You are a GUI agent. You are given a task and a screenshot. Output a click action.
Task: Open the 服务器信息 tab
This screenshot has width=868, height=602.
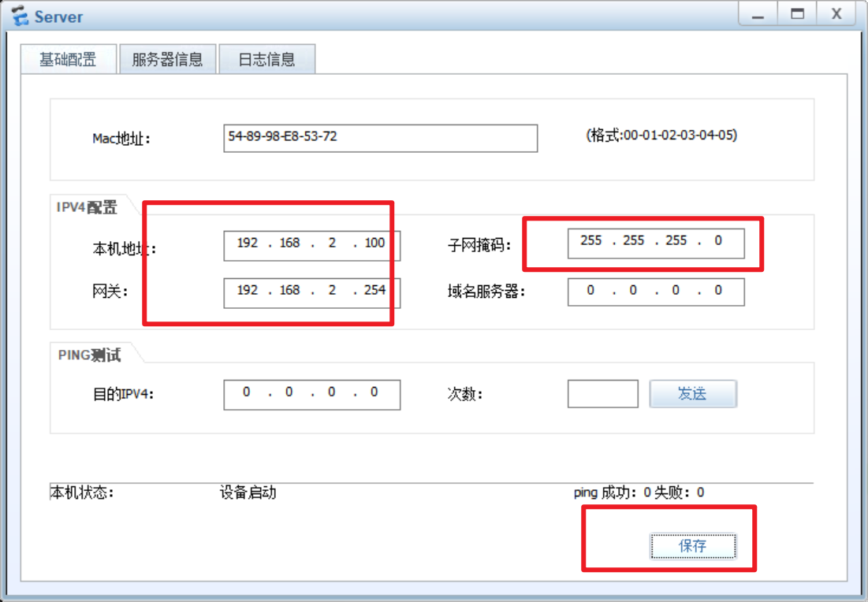[167, 59]
